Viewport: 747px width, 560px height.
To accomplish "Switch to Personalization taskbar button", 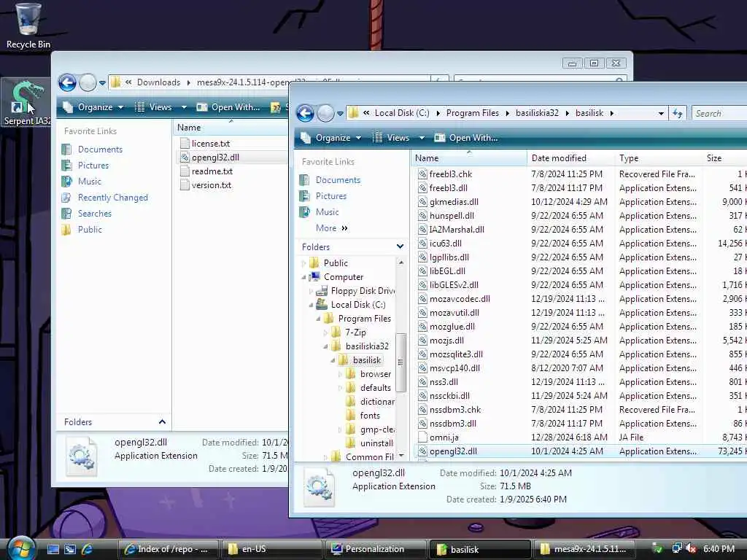I will coord(375,549).
